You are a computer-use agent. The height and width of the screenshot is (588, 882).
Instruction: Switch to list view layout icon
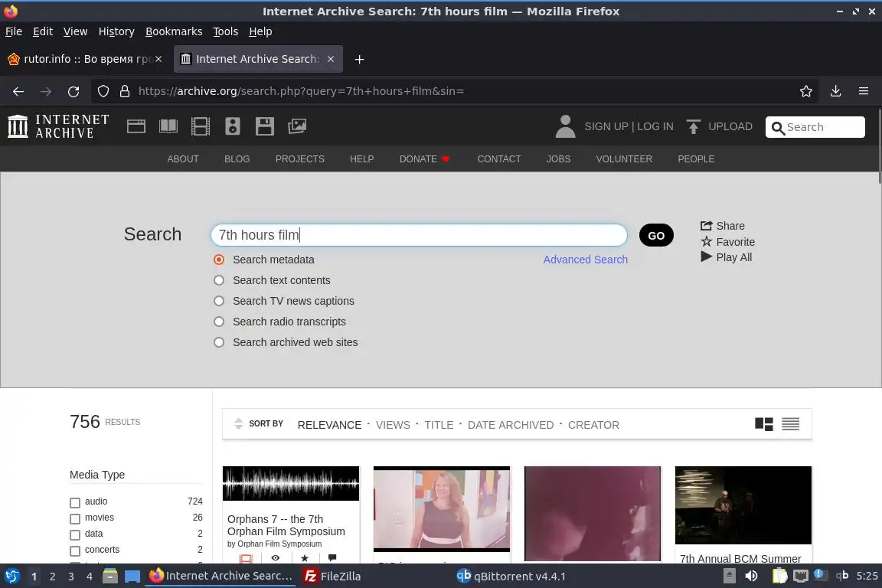pos(790,423)
